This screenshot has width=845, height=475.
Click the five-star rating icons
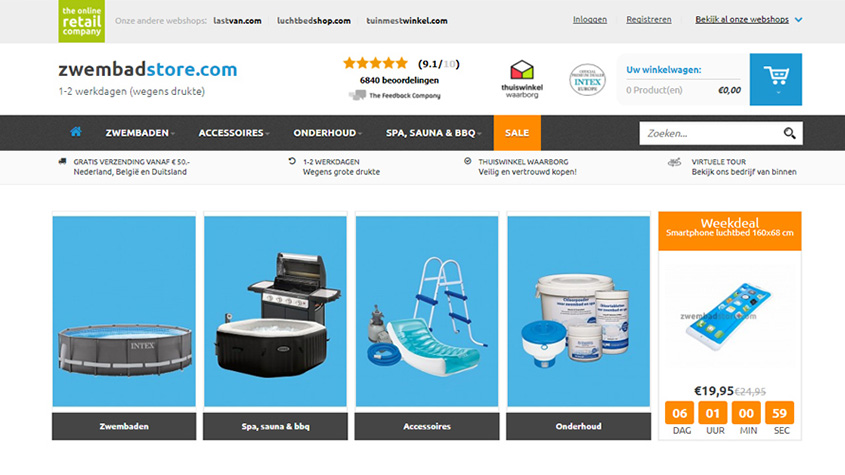tap(376, 64)
